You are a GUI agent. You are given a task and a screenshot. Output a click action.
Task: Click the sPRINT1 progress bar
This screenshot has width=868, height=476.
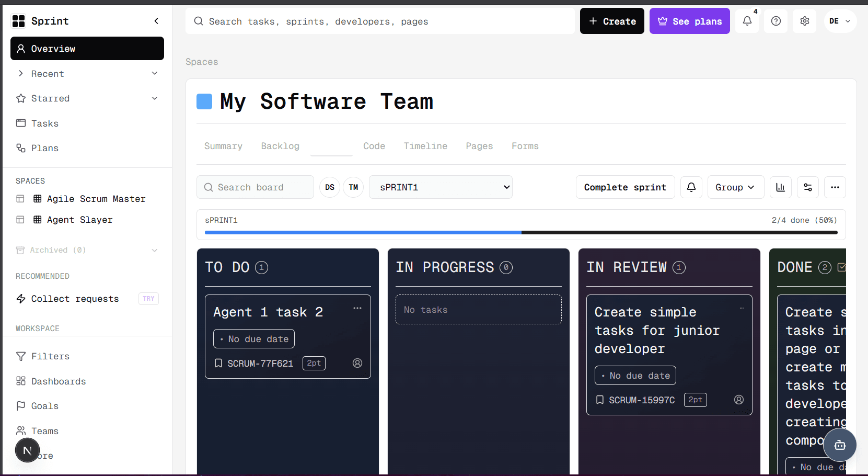tap(521, 232)
